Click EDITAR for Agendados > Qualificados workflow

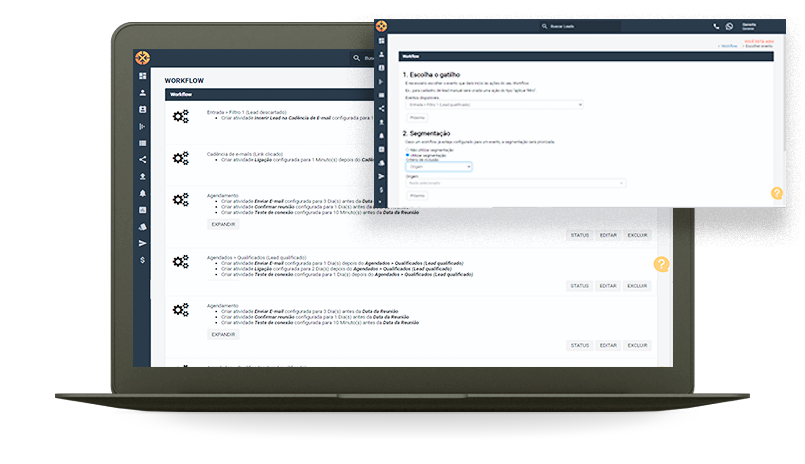point(608,285)
